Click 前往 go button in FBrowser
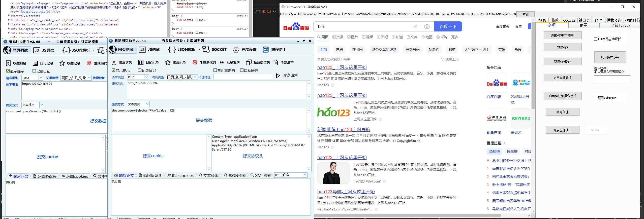 point(526,14)
